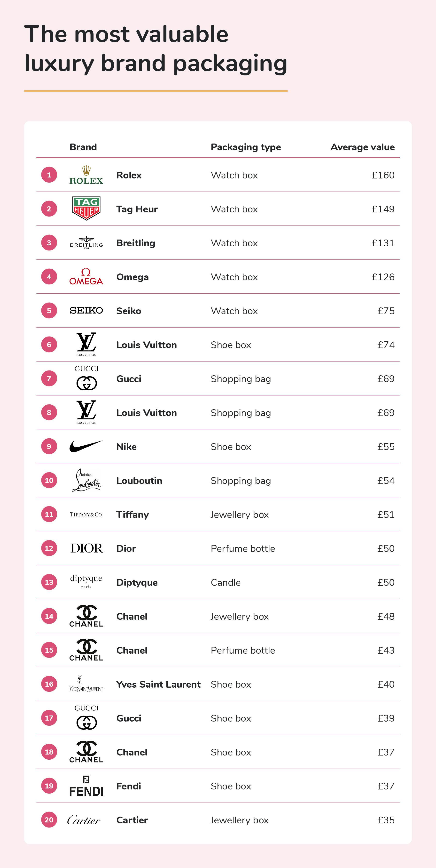Click the Packaging type column header
The image size is (436, 868).
[246, 147]
